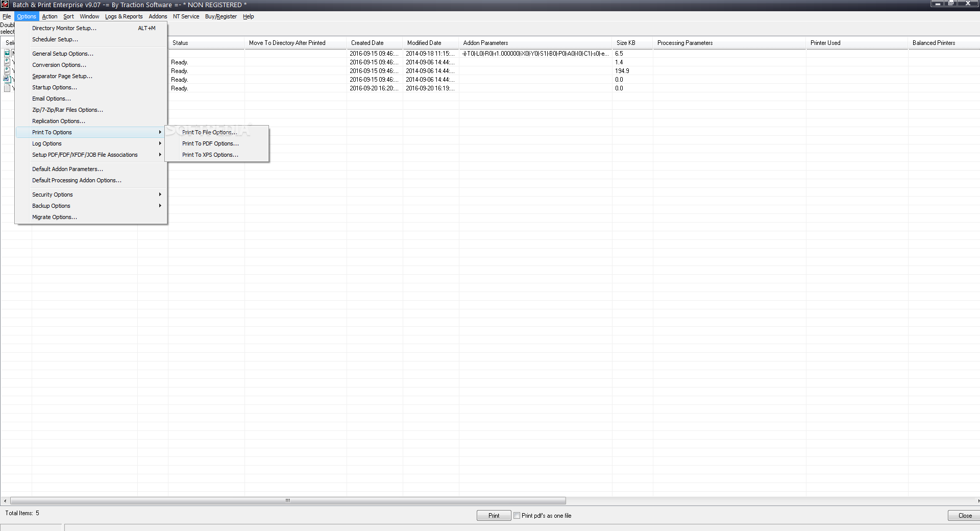
Task: Open Replication Options...
Action: pos(91,121)
